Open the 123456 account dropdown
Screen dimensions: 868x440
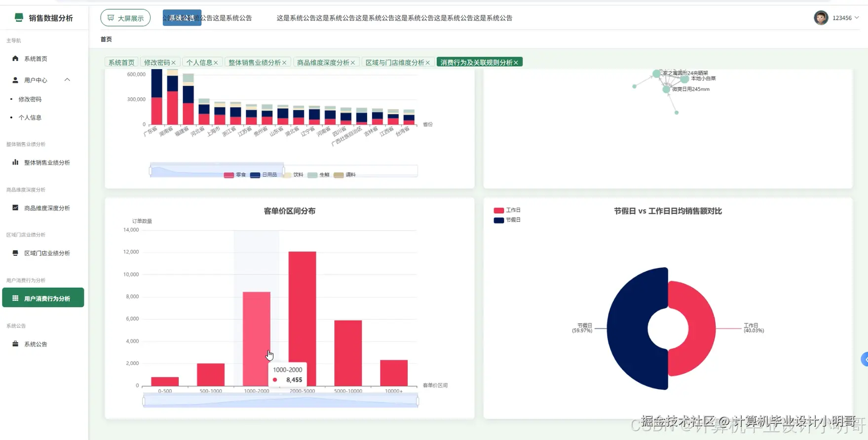coord(845,18)
